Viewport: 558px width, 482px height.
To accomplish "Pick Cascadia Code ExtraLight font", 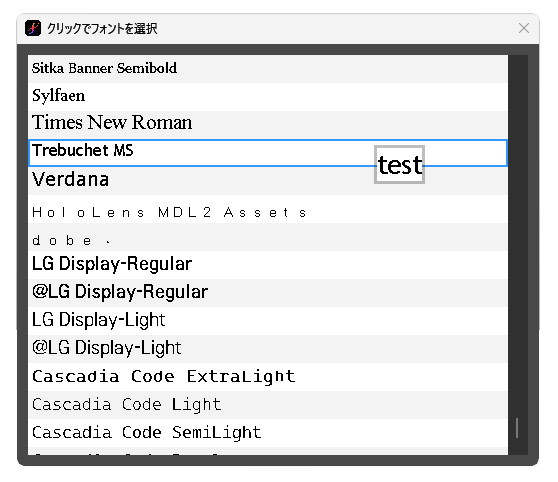I will coord(268,377).
